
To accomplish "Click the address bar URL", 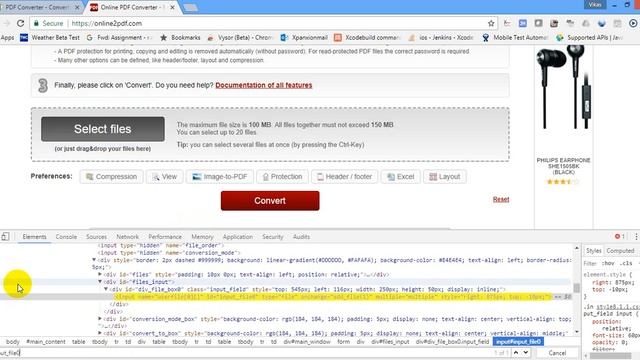I will click(x=107, y=24).
